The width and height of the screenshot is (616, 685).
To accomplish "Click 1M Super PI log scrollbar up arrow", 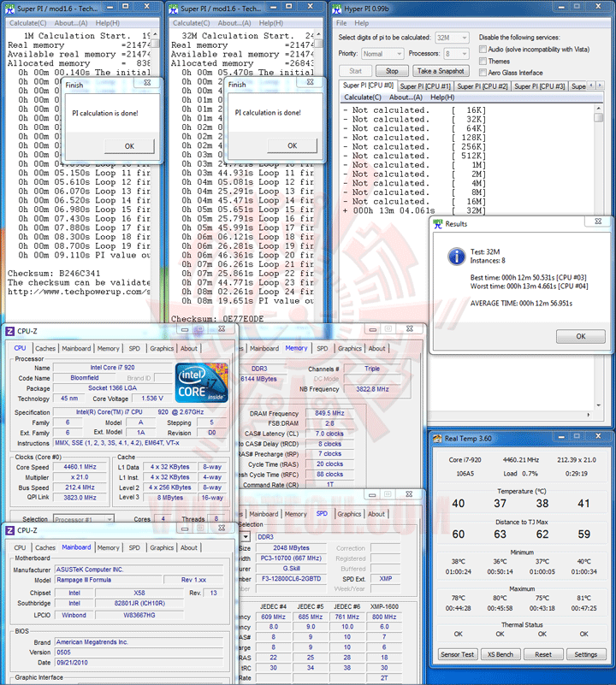I will [155, 35].
